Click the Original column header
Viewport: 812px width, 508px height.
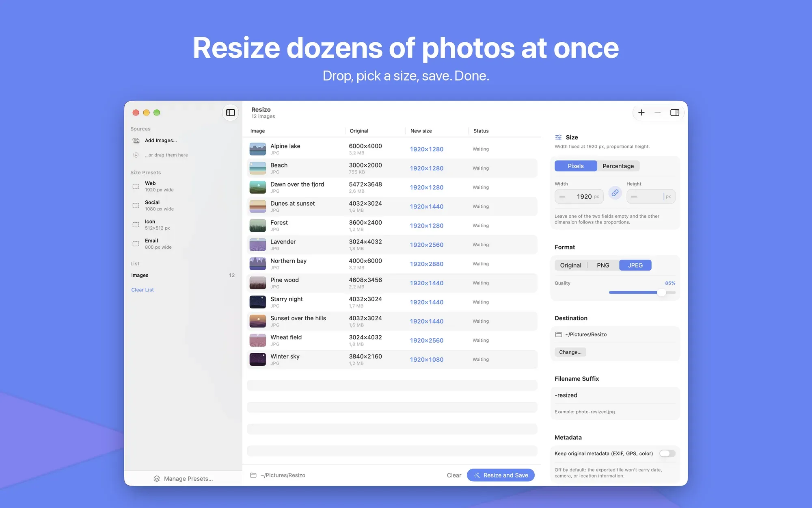click(359, 131)
